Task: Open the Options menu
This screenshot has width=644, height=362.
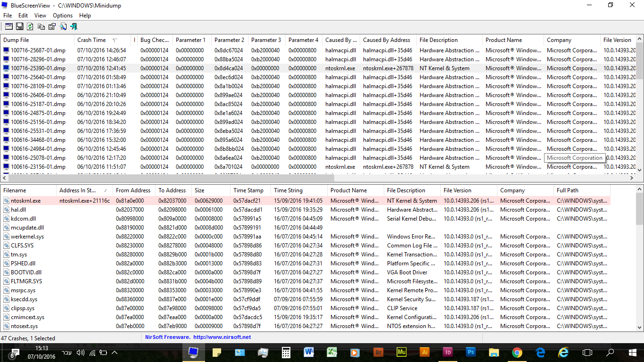Action: click(x=63, y=16)
